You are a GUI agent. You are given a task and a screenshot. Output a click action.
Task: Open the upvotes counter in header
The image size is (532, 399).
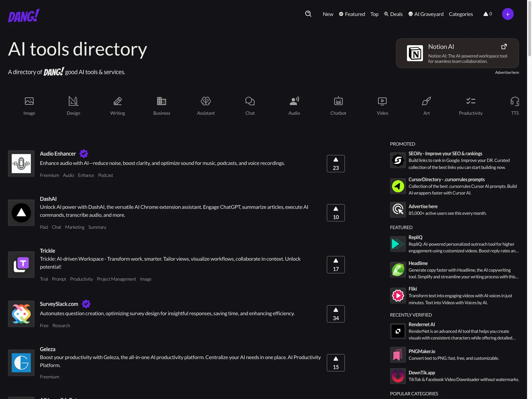coord(488,14)
